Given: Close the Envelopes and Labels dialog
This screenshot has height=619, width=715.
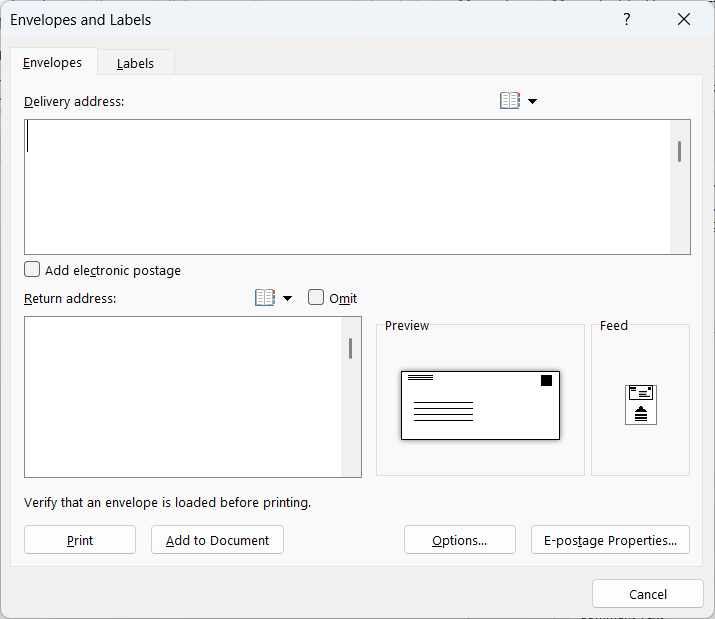Looking at the screenshot, I should pos(684,19).
